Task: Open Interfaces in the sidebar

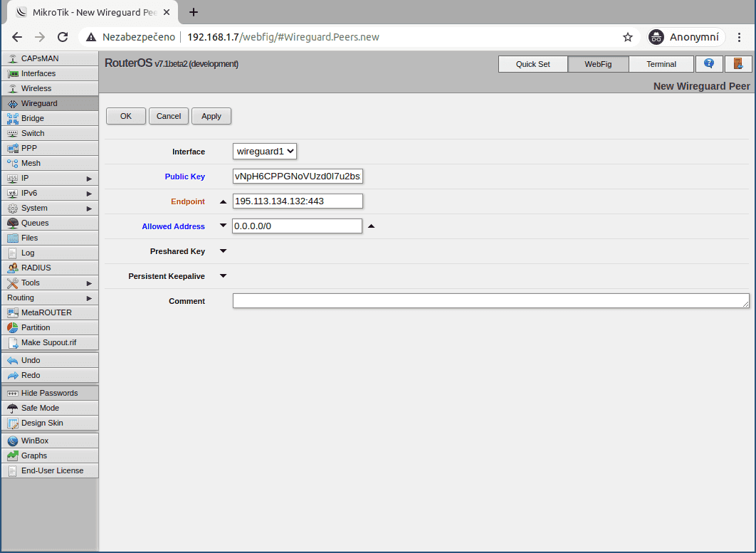Action: [50, 73]
